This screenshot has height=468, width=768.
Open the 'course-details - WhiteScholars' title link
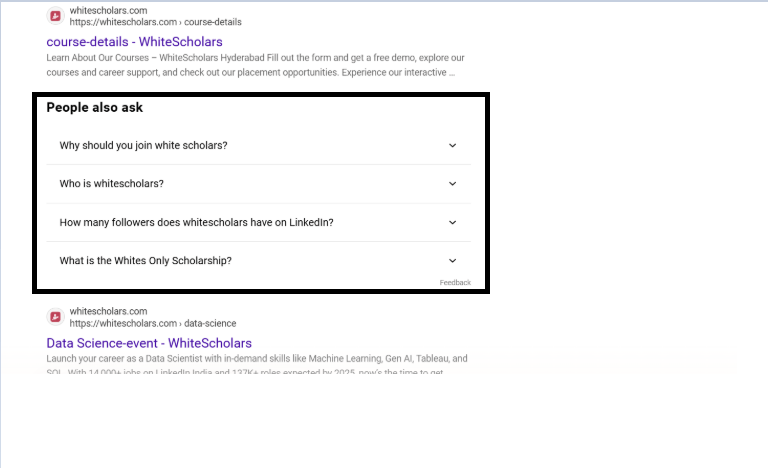pyautogui.click(x=134, y=42)
